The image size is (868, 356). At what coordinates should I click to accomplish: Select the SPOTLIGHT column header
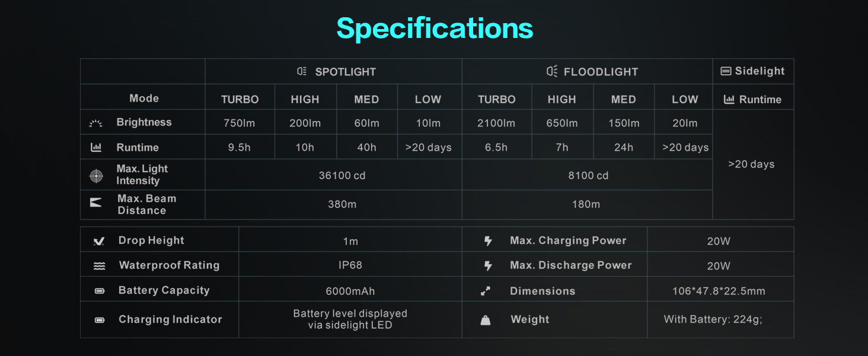345,72
